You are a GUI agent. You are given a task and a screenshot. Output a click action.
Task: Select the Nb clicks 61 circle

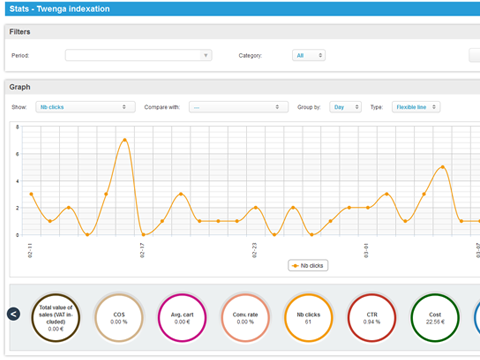[308, 318]
